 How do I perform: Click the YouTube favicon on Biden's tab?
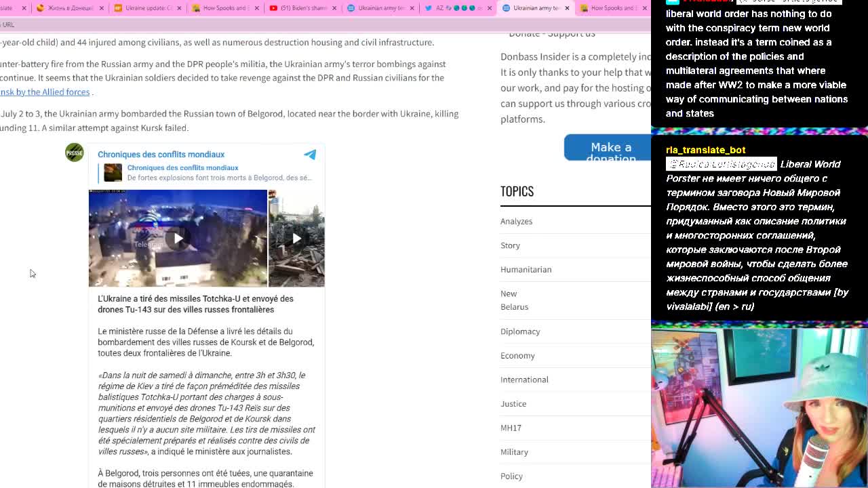pyautogui.click(x=273, y=8)
